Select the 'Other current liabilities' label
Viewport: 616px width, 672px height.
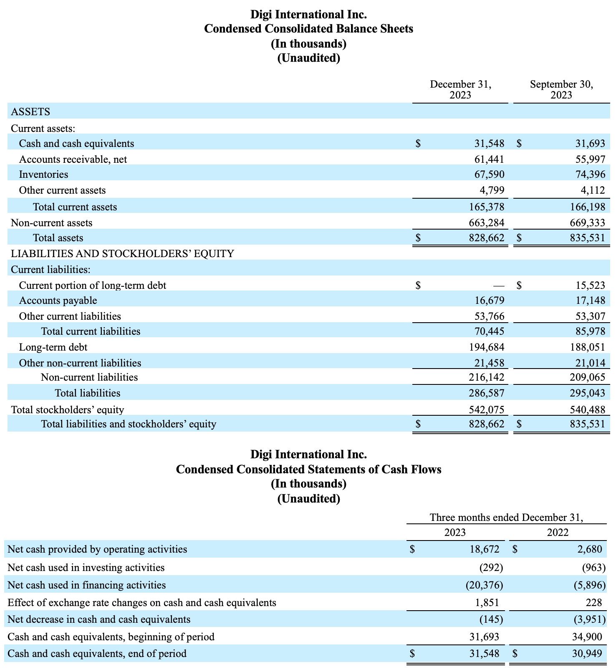(70, 316)
